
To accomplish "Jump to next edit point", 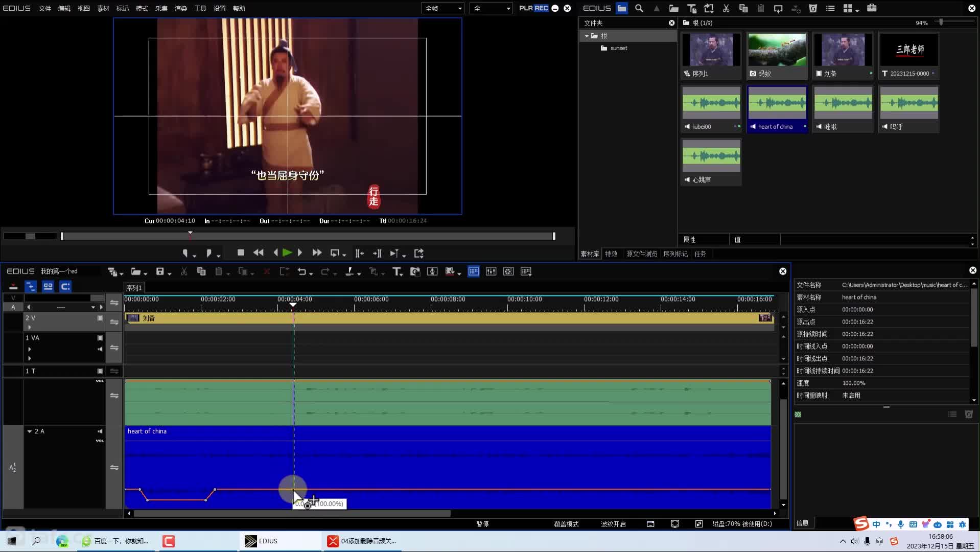I will 377,253.
